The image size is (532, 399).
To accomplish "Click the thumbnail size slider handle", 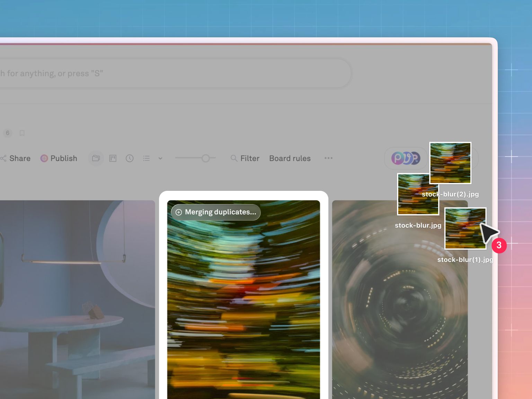I will pos(206,158).
